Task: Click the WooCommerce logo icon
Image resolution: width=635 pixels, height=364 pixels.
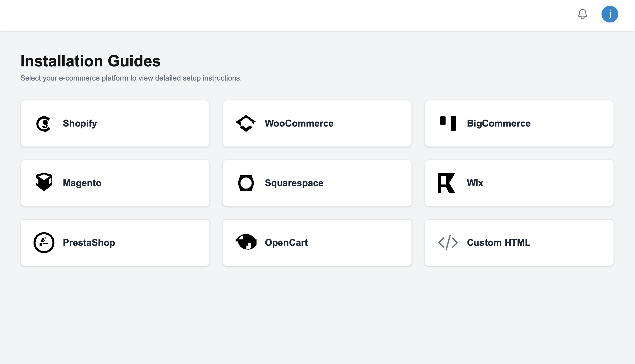Action: click(x=246, y=123)
